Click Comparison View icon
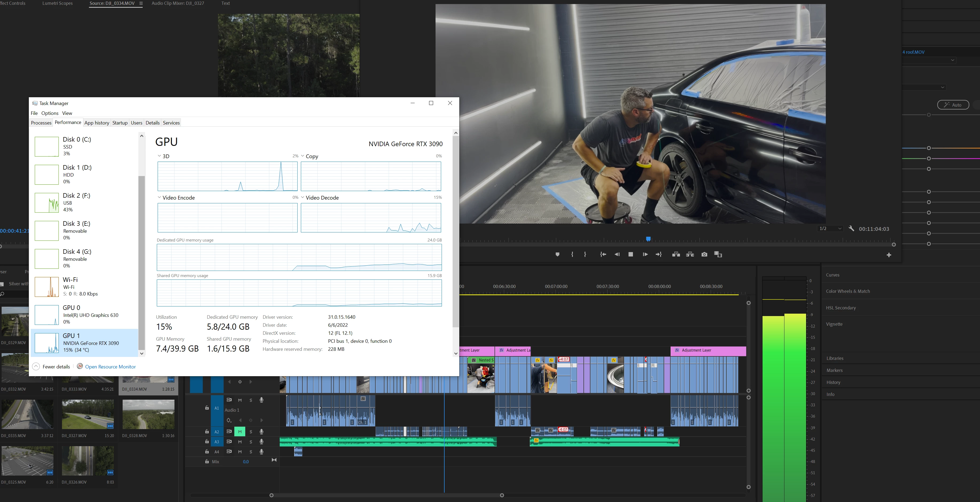Viewport: 980px width, 502px height. tap(718, 254)
